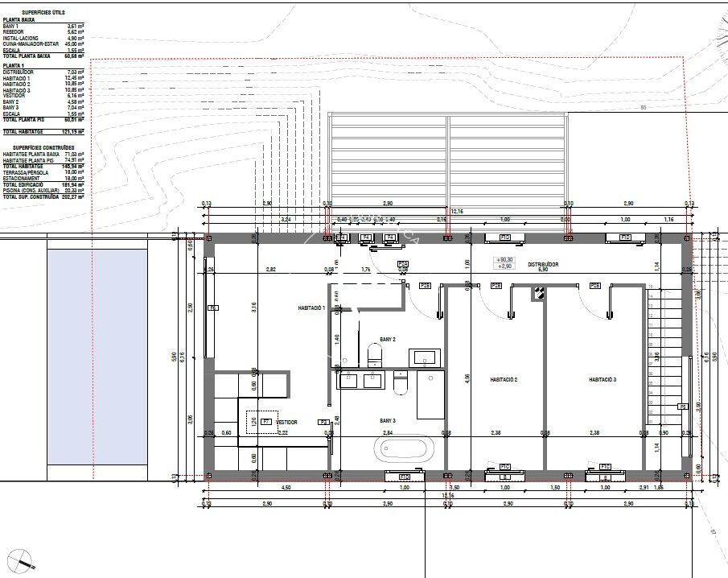
Task: Click the HABITACIÓ 1 room label in plan
Action: (311, 308)
